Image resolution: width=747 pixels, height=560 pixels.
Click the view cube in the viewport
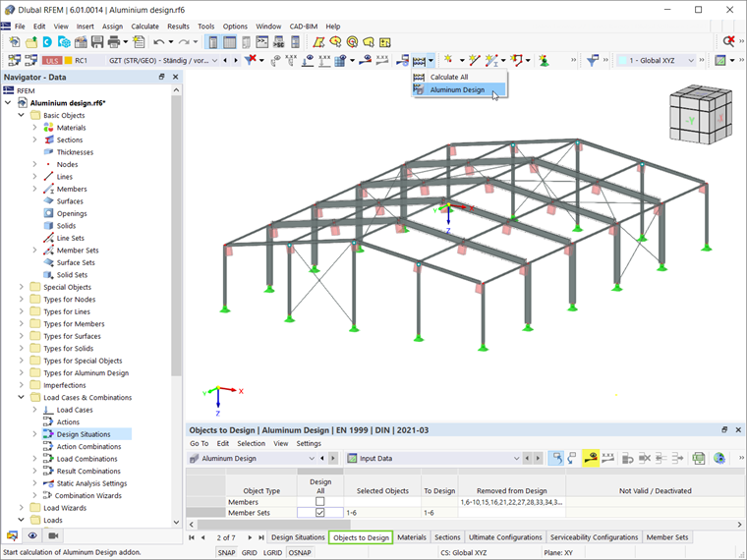700,114
